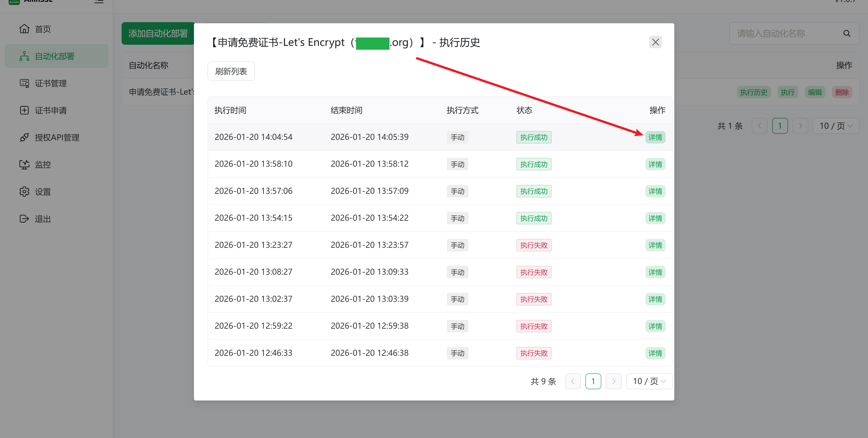The image size is (868, 438).
Task: Click the 共 9 条 total count text
Action: click(x=543, y=382)
